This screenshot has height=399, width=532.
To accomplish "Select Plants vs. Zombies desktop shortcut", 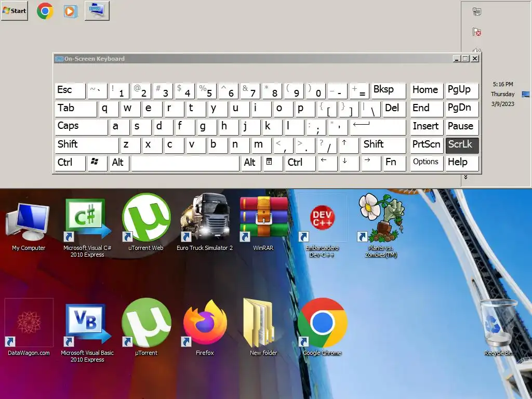I will coord(381,225).
